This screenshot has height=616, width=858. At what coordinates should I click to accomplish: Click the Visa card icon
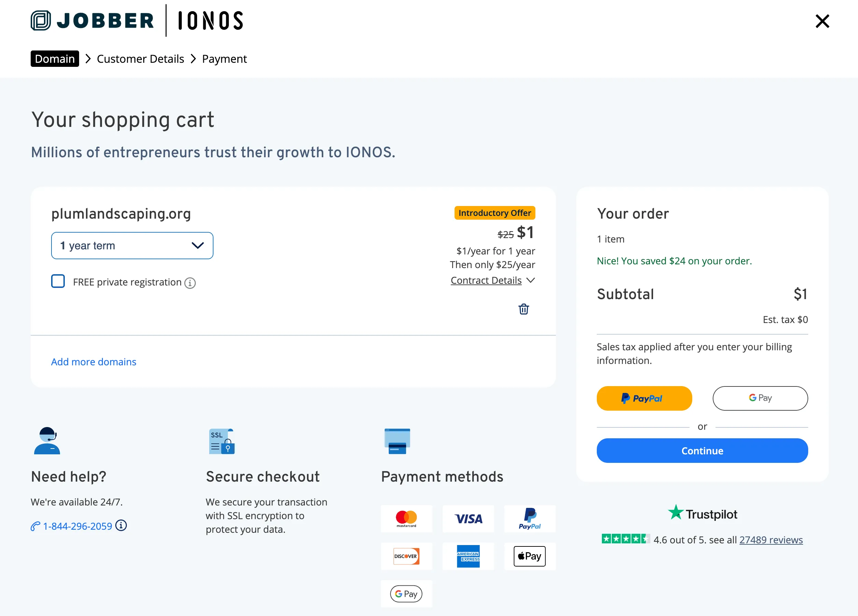468,518
